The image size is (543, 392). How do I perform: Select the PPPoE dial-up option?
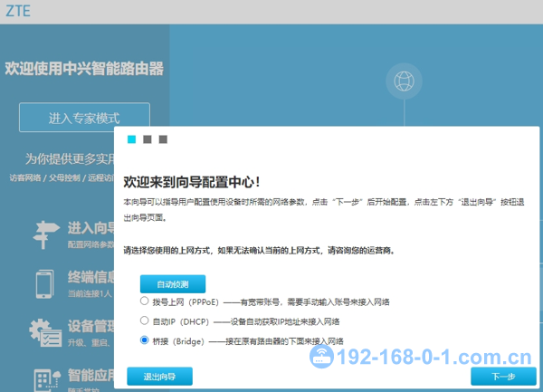click(x=145, y=301)
